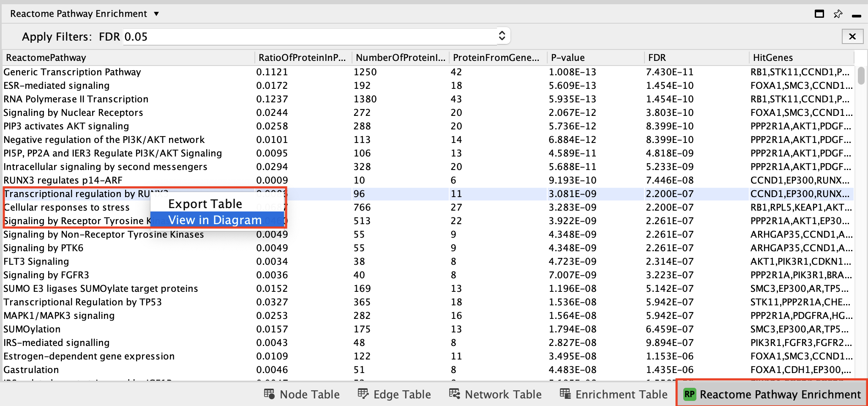The width and height of the screenshot is (868, 406).
Task: Click the ReactomePathway column header
Action: pos(46,58)
